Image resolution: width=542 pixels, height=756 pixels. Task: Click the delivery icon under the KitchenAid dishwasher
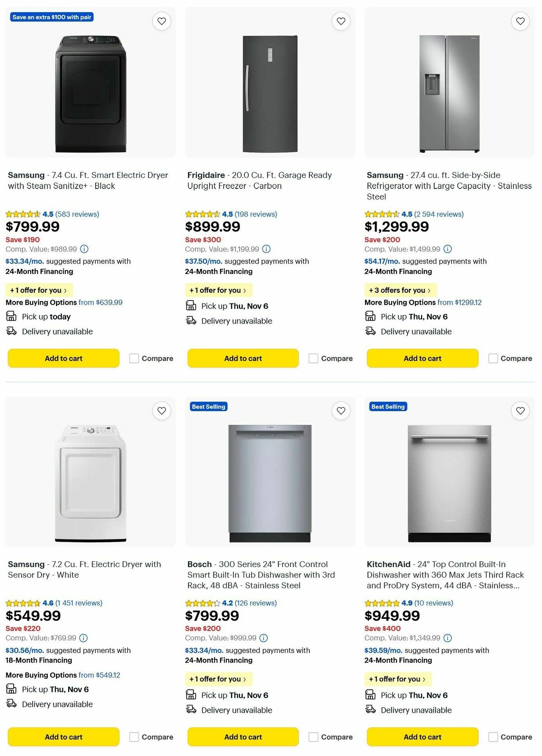(369, 710)
